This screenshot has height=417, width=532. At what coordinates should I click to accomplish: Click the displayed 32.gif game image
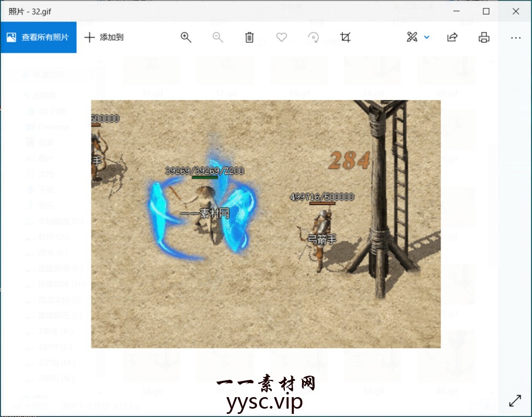(x=265, y=224)
